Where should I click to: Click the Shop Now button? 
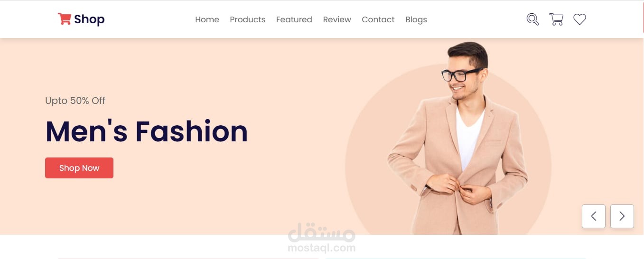point(79,168)
